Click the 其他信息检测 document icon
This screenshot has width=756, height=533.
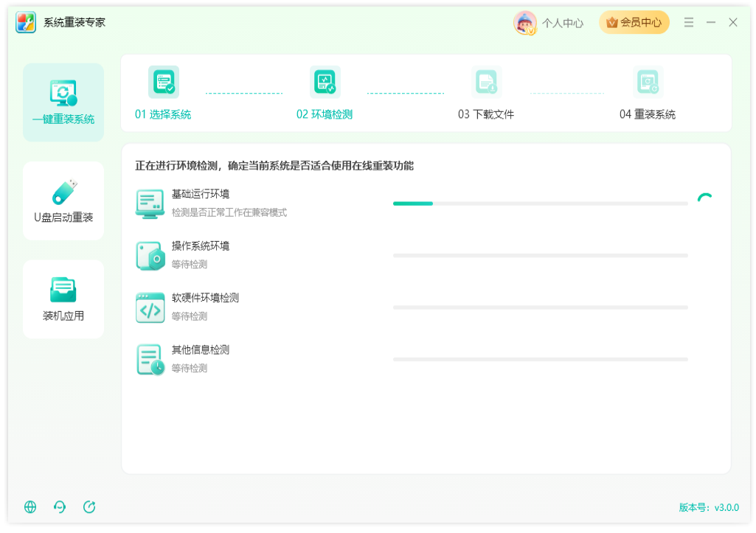[150, 360]
